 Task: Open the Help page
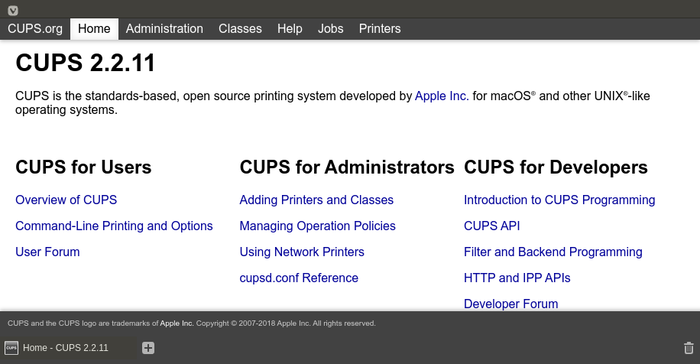pos(290,29)
